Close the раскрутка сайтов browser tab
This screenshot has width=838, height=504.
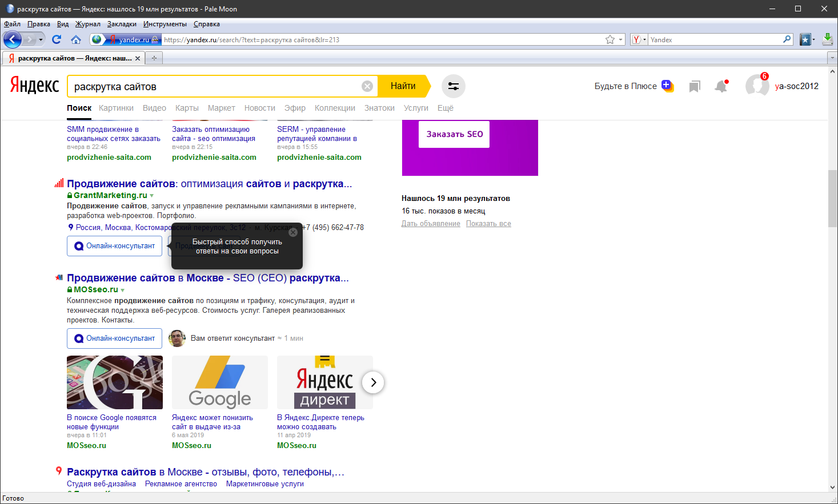tap(138, 58)
